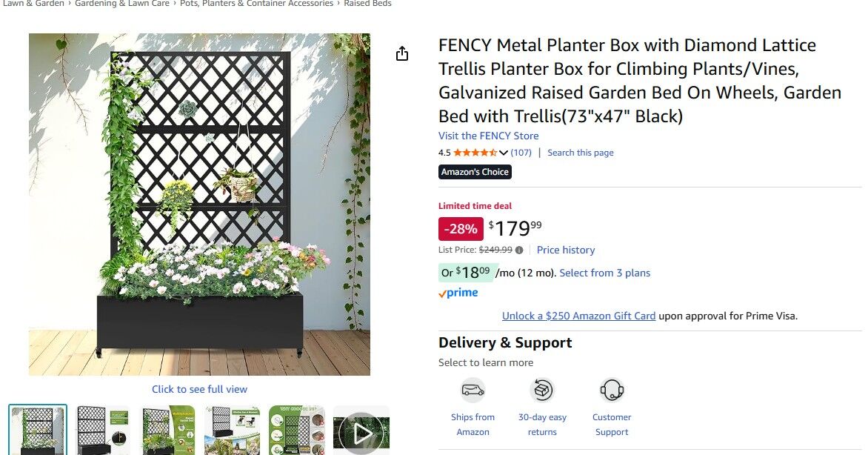Screen dimensions: 868x455
Task: Open the 107 customer reviews link
Action: [521, 153]
